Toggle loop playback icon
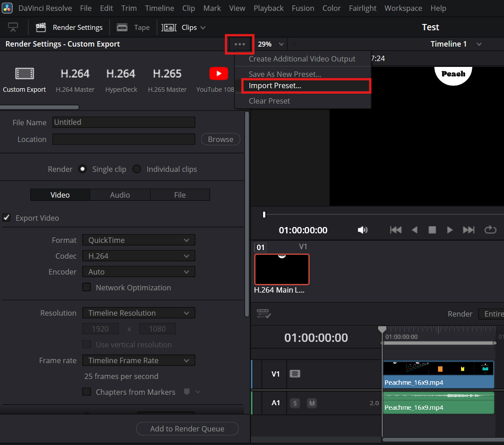Screen dimensions: 504x445 490,230
